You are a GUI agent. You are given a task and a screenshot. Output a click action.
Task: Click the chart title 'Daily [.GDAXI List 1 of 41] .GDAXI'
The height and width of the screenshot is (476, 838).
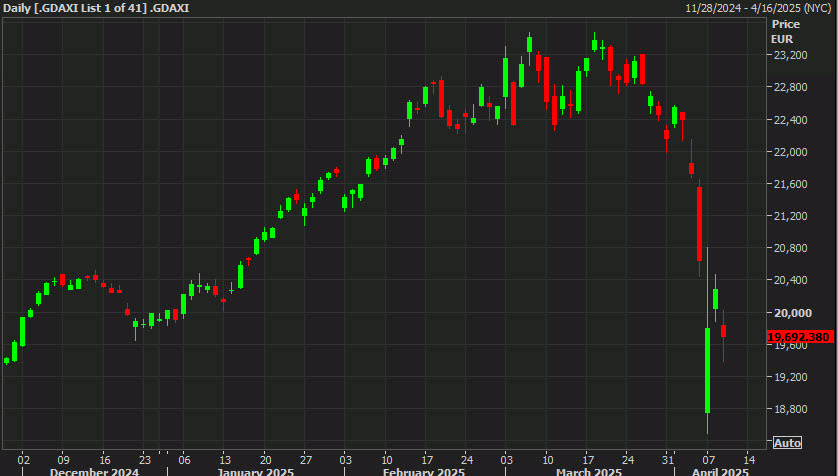(96, 8)
